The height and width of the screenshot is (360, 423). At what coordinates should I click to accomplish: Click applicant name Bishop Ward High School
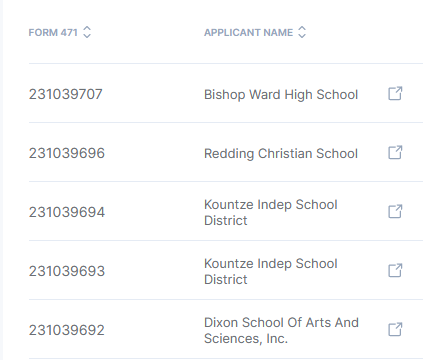(281, 95)
